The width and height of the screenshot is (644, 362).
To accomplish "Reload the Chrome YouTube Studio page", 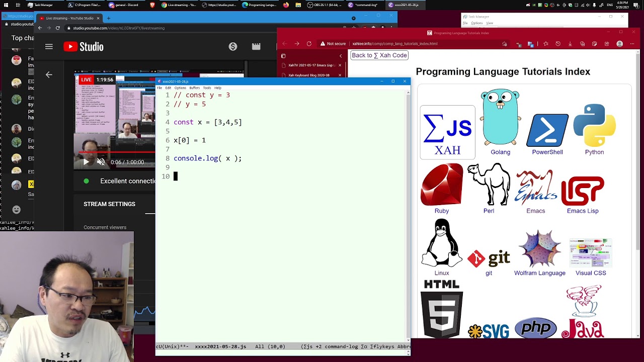I will coord(58,28).
